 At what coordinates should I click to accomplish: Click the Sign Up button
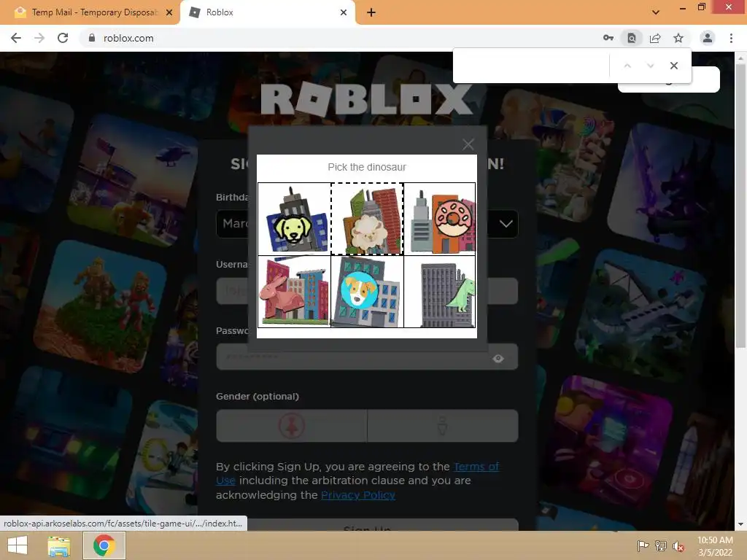(367, 526)
